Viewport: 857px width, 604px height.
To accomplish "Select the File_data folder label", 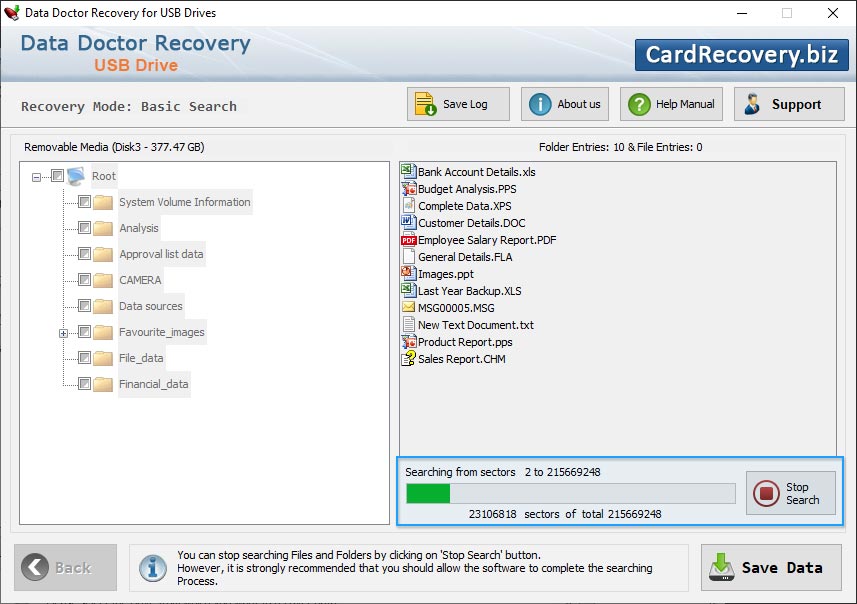I will 141,358.
